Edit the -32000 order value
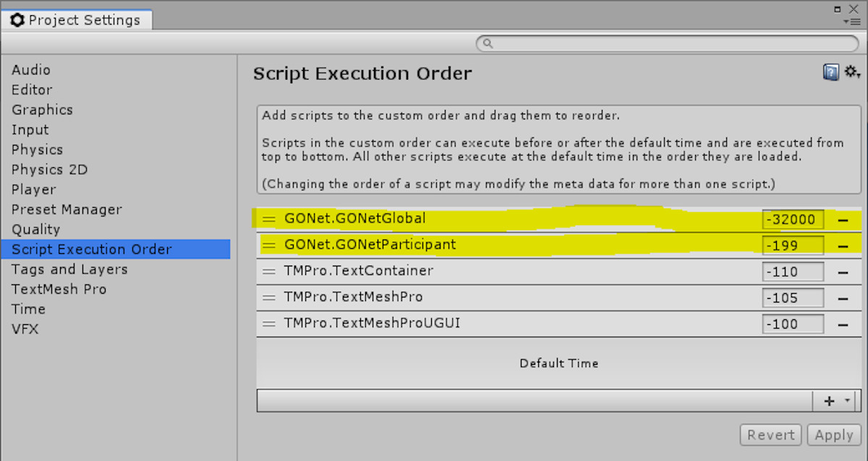 click(793, 220)
